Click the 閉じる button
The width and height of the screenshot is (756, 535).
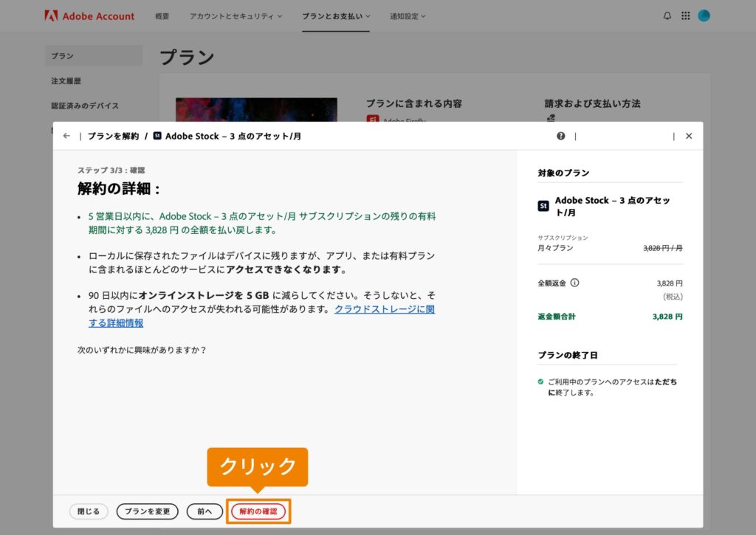(89, 511)
